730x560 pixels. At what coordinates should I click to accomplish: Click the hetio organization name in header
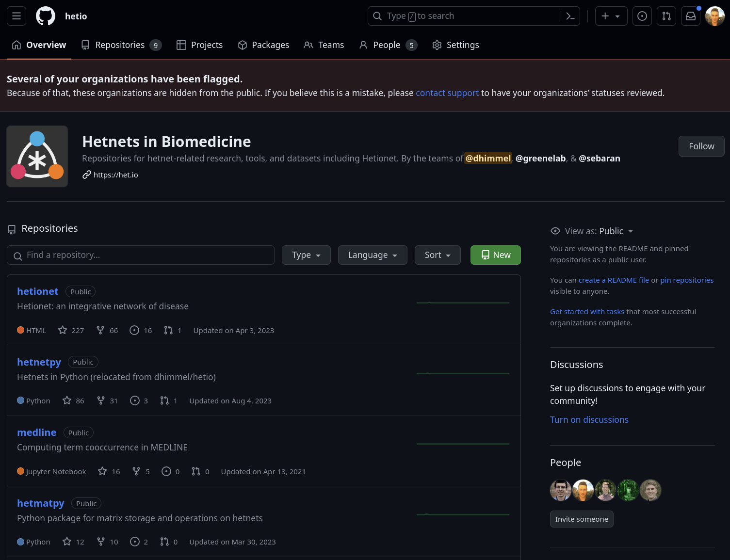(76, 16)
